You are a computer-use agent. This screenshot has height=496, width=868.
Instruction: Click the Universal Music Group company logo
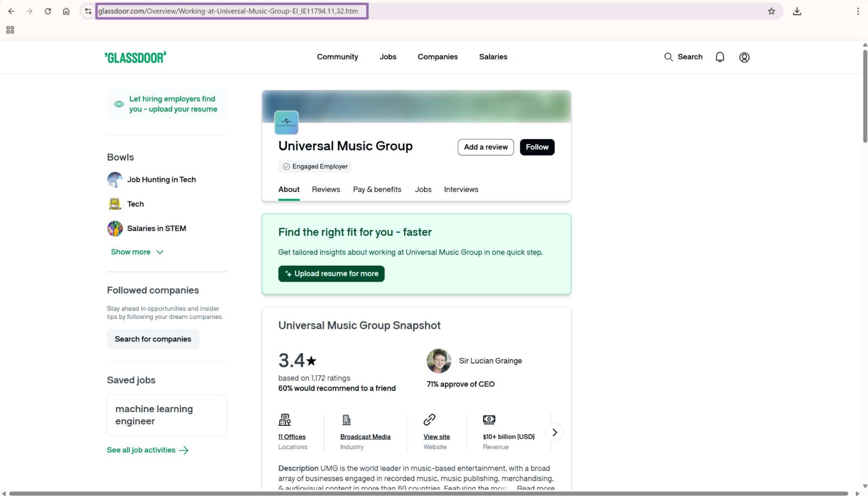[286, 122]
